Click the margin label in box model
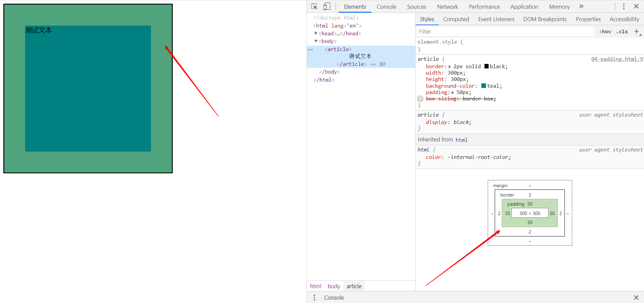Image resolution: width=644 pixels, height=303 pixels. click(500, 186)
